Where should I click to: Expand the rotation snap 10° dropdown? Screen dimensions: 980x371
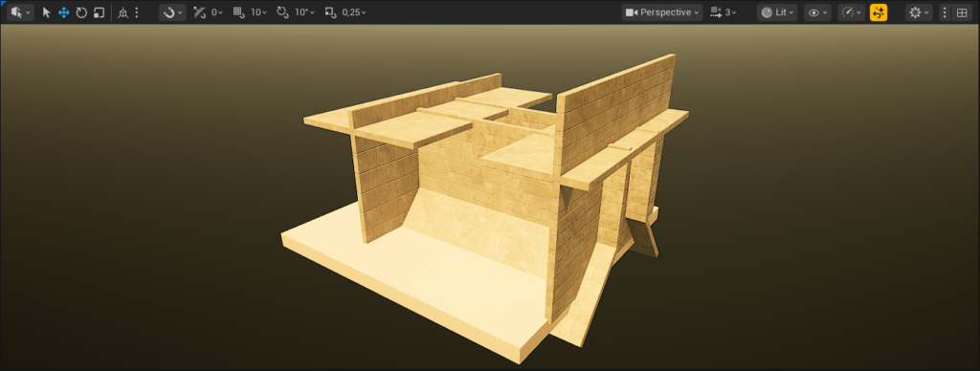pyautogui.click(x=304, y=12)
